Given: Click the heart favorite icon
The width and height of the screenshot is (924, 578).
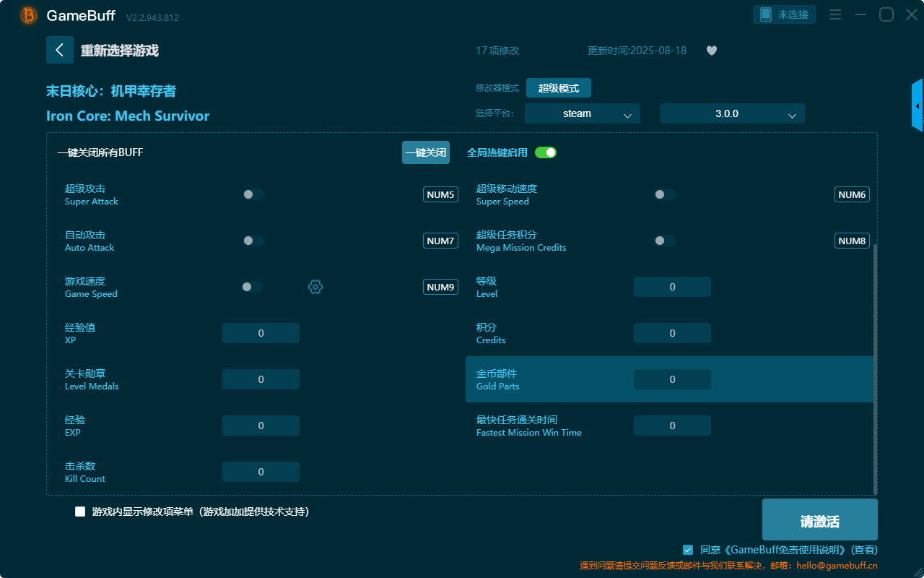Looking at the screenshot, I should click(x=712, y=51).
